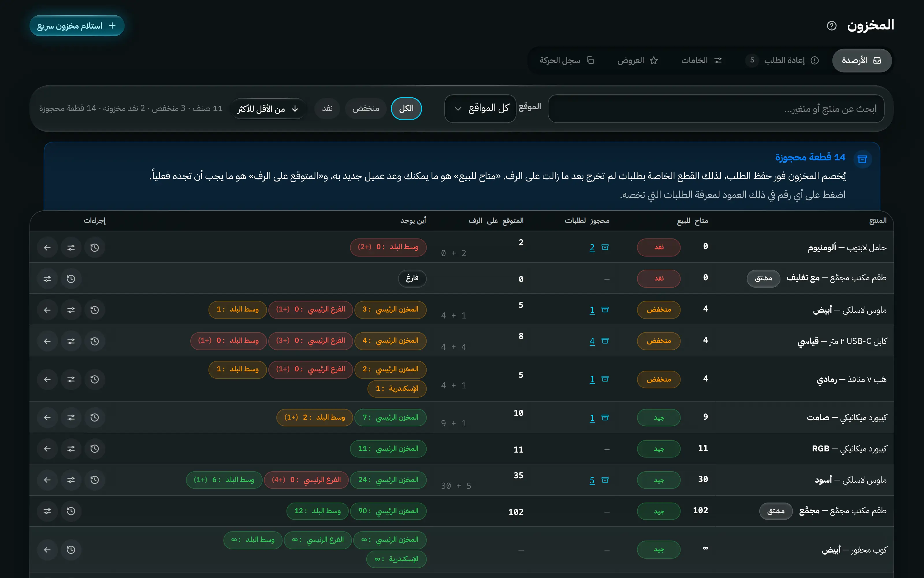Open history for حامل لابتوب ألومنيوم row
924x578 pixels.
[95, 247]
